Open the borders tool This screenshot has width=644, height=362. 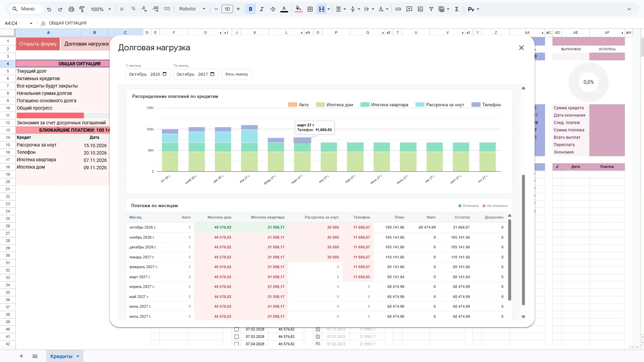310,9
